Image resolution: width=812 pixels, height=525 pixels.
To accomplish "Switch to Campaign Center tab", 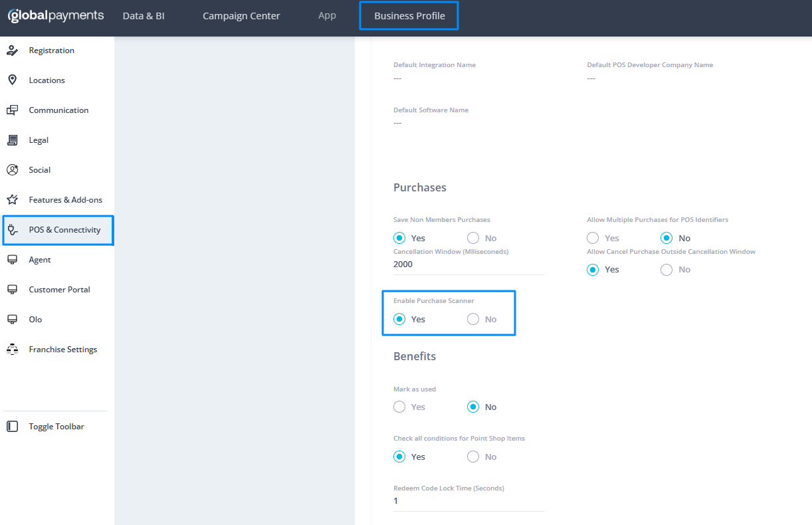I will click(x=241, y=16).
